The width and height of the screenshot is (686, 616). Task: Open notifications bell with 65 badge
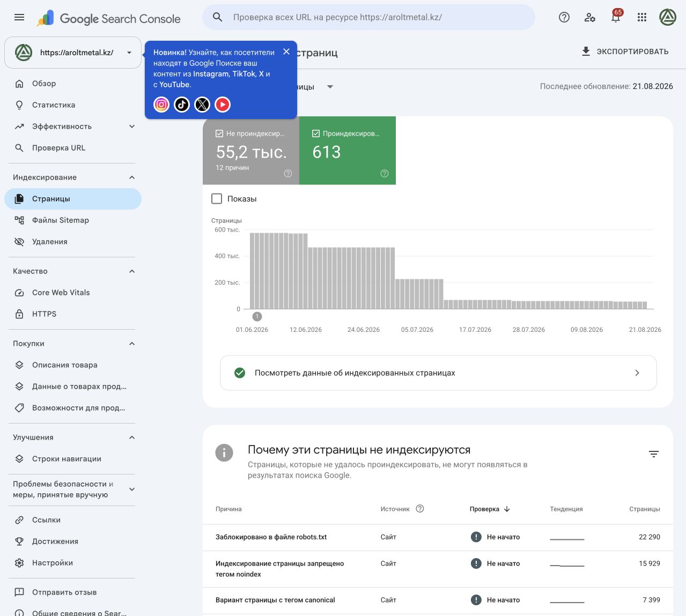(616, 17)
